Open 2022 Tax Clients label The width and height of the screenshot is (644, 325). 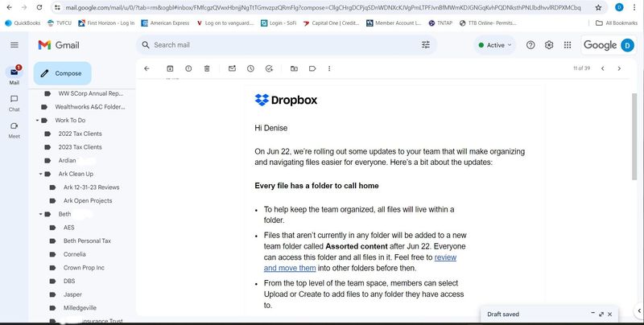pos(80,134)
